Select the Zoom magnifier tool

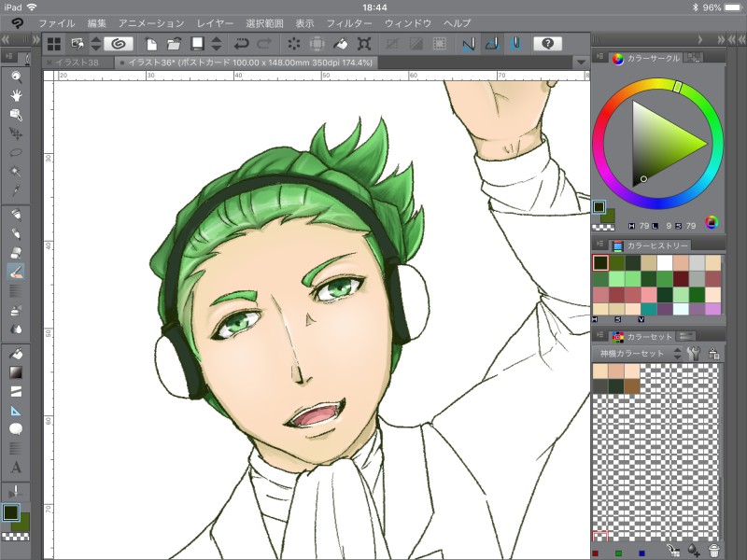point(16,77)
